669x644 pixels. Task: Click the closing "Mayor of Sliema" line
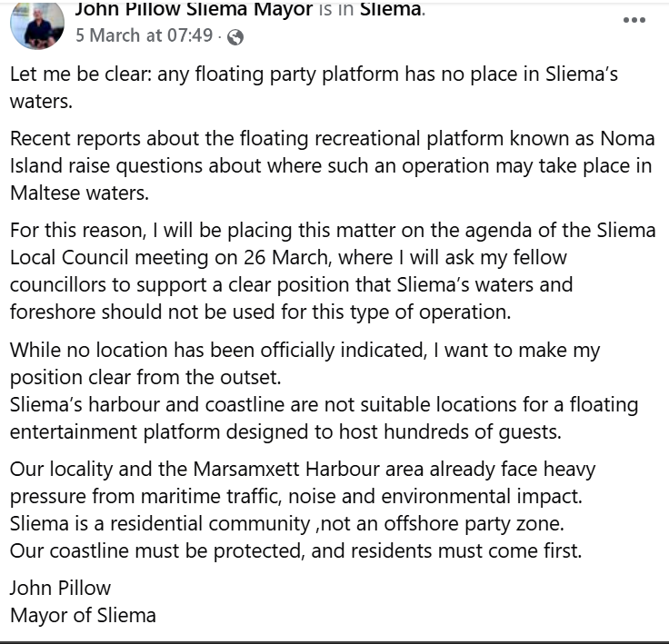tap(83, 615)
